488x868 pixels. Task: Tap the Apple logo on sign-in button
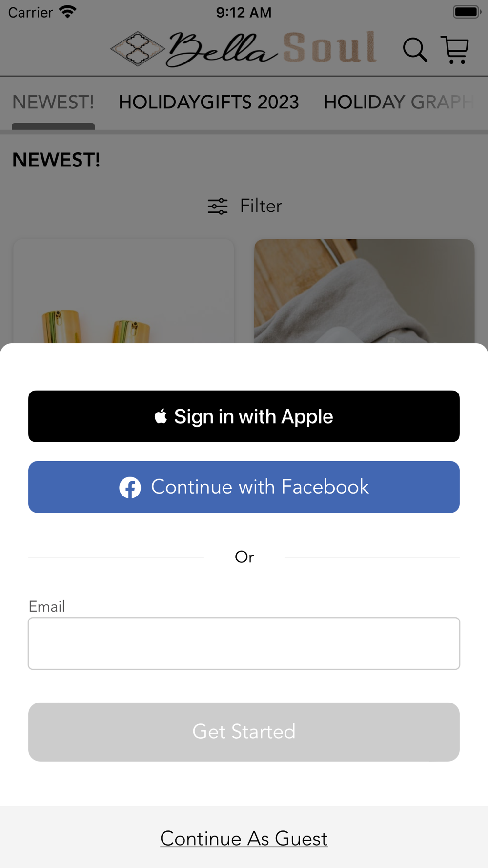point(161,416)
